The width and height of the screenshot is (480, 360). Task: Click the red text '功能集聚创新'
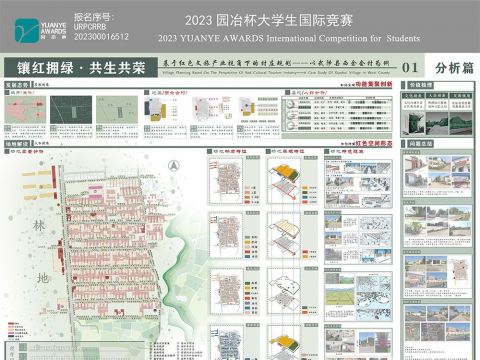374,84
